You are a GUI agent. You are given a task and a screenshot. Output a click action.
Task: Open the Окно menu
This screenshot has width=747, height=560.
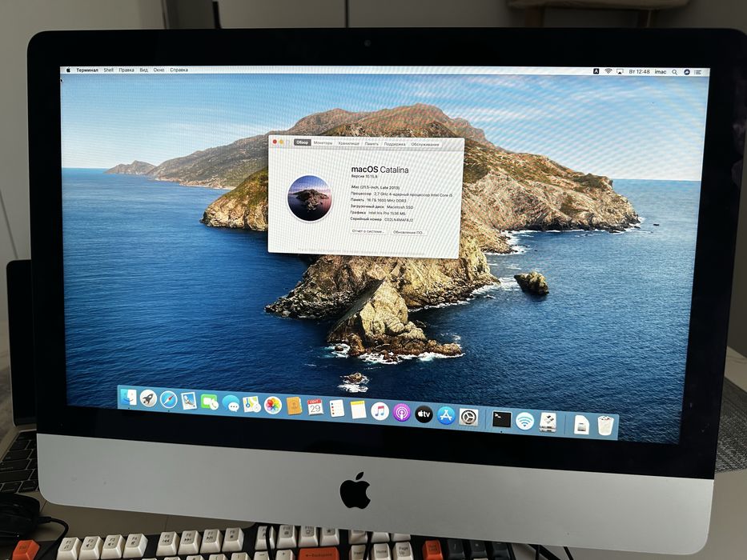(159, 70)
